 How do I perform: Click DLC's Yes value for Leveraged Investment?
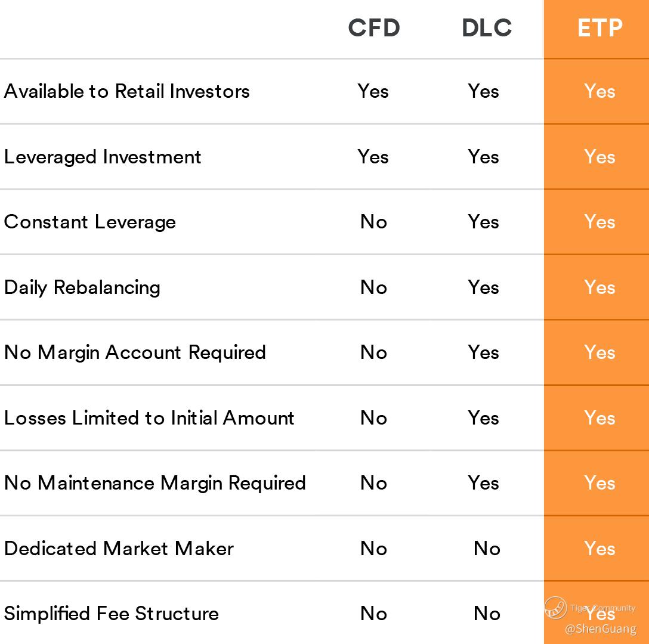[x=483, y=157]
